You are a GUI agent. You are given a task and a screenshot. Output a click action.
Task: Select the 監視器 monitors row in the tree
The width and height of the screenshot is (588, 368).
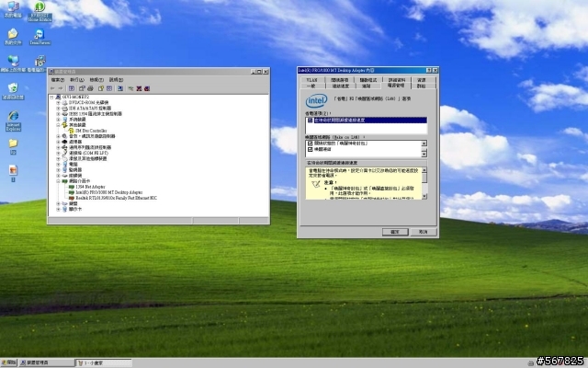click(x=72, y=169)
